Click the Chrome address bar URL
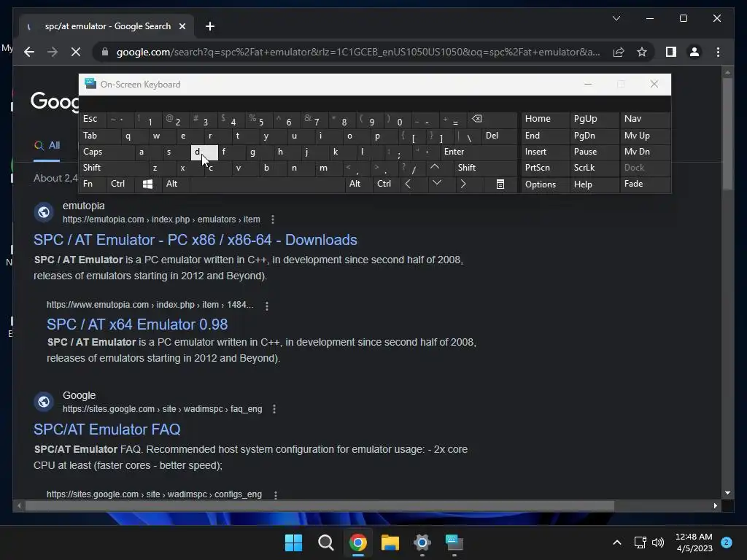The width and height of the screenshot is (747, 560). pos(358,52)
